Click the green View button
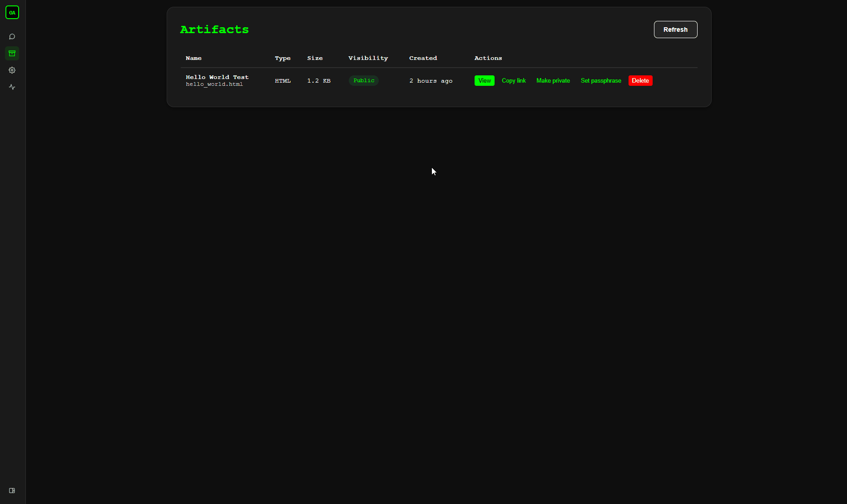Screen dimensions: 847x504 click(x=484, y=81)
